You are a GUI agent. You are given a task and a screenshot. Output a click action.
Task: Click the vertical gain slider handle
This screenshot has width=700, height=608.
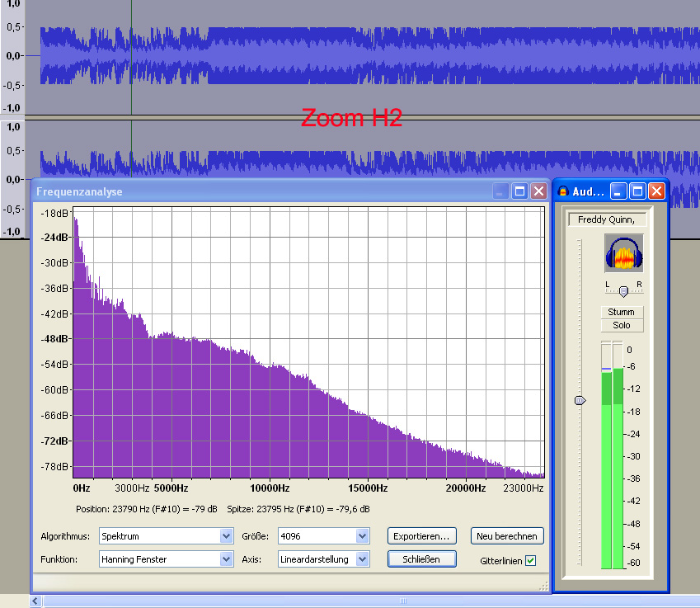pyautogui.click(x=580, y=400)
